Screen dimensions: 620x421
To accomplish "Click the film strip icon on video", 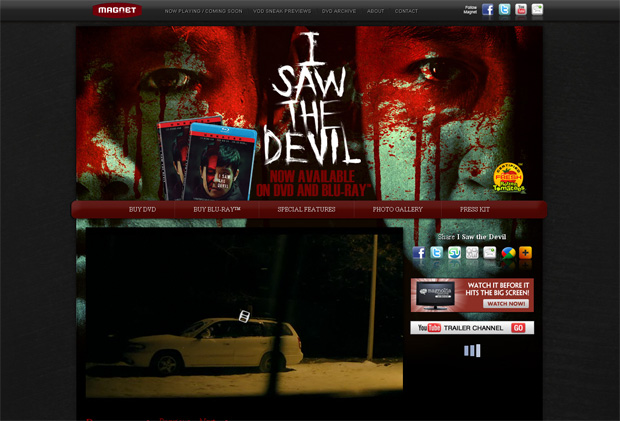I will 244,316.
